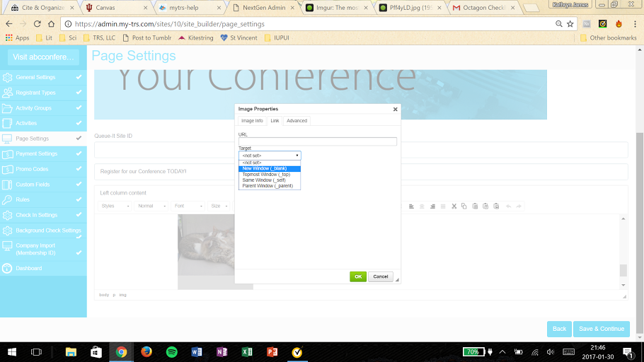Select the Rules key icon
644x362 pixels.
pos(8,200)
